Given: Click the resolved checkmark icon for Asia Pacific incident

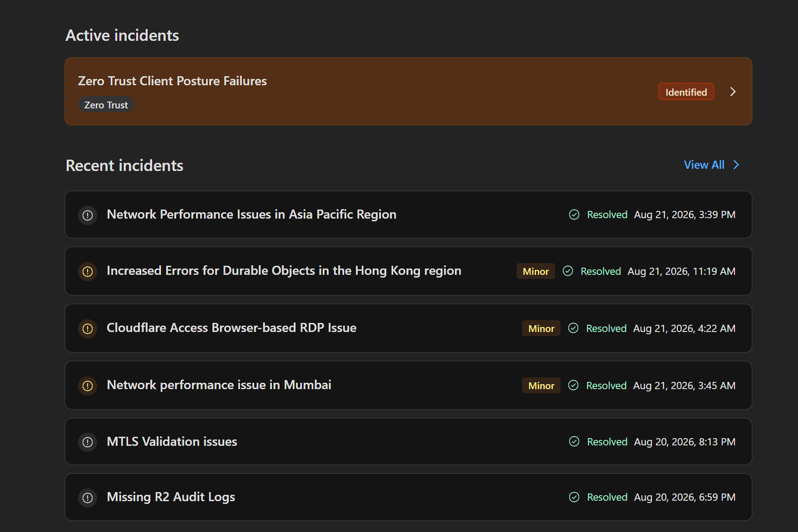Looking at the screenshot, I should (x=574, y=215).
